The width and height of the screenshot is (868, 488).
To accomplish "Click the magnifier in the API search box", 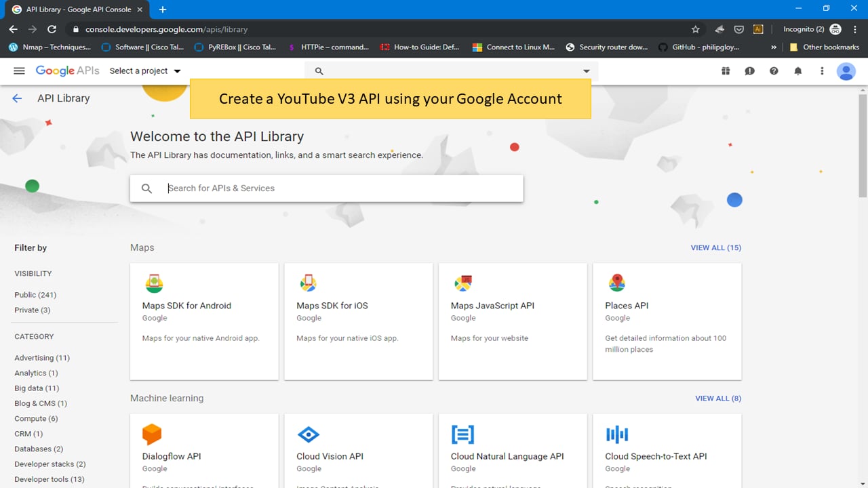I will tap(146, 188).
